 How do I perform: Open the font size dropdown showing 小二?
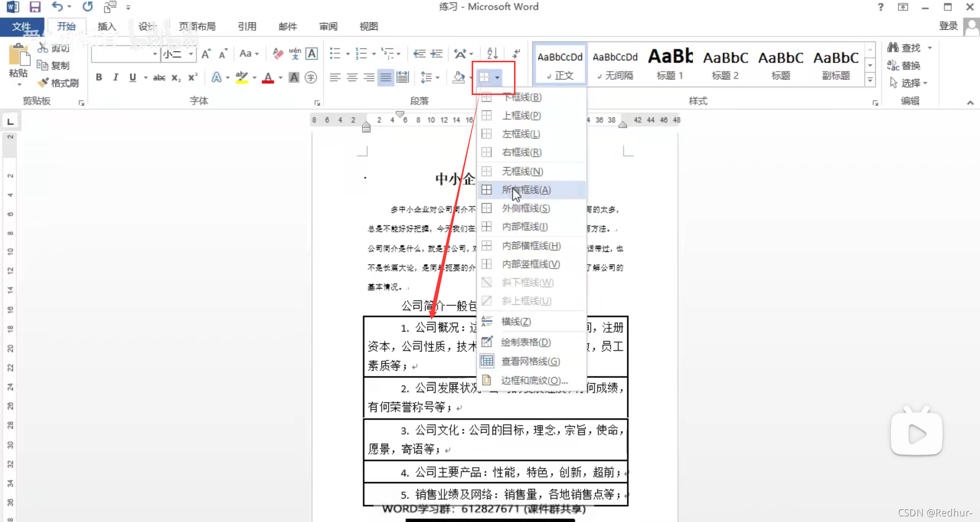[x=190, y=54]
